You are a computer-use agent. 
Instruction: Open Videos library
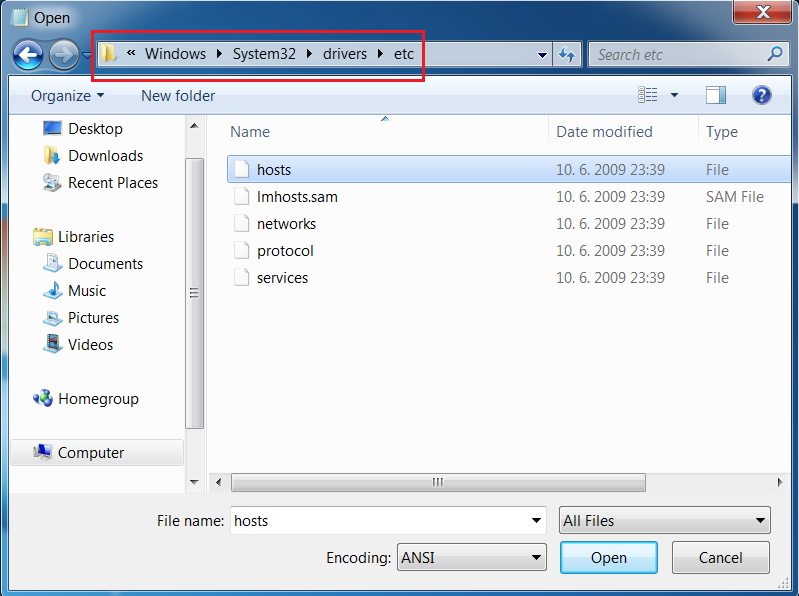90,345
